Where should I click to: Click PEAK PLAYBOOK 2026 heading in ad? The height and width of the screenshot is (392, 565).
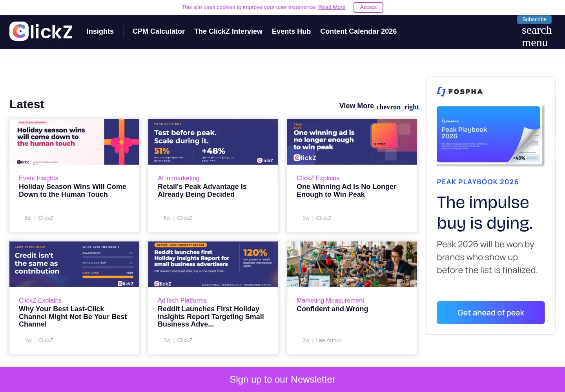pos(478,182)
